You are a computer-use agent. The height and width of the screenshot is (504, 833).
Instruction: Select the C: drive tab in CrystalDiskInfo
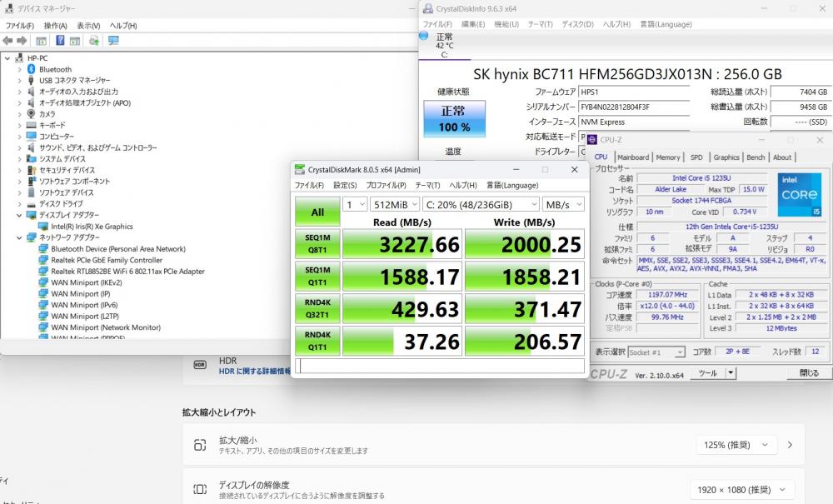coord(444,46)
